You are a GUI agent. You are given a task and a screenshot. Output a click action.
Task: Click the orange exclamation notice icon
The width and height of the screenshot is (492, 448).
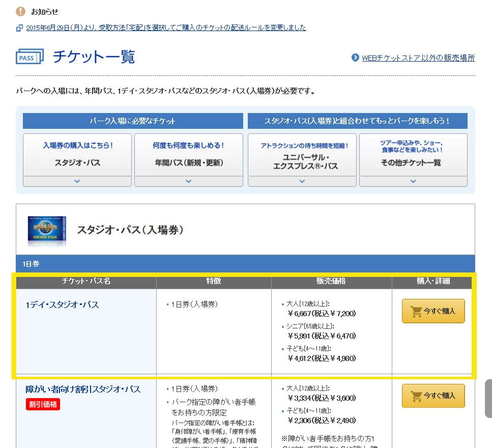click(x=20, y=11)
